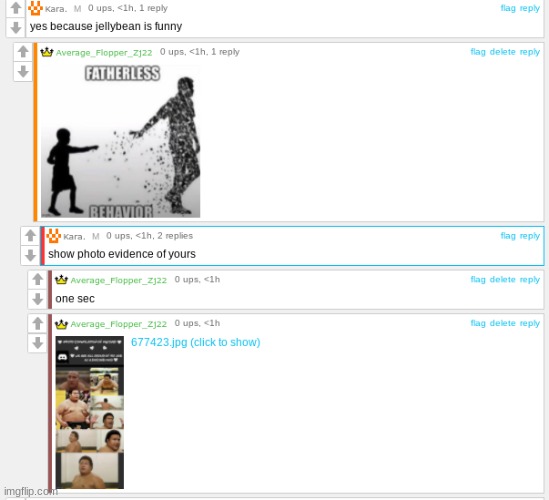Delete the Fatherless Behavior image comment
549x500 pixels.
coord(502,52)
